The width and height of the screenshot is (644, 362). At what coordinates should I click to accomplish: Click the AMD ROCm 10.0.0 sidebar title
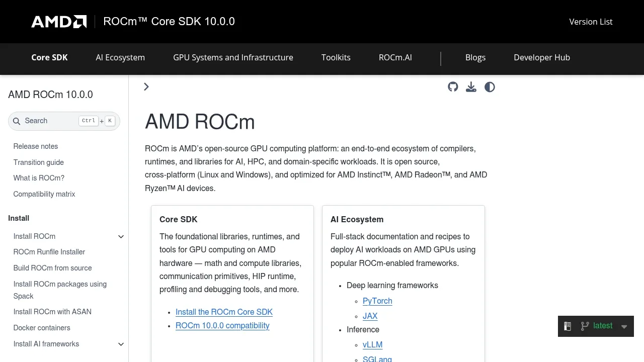point(50,95)
